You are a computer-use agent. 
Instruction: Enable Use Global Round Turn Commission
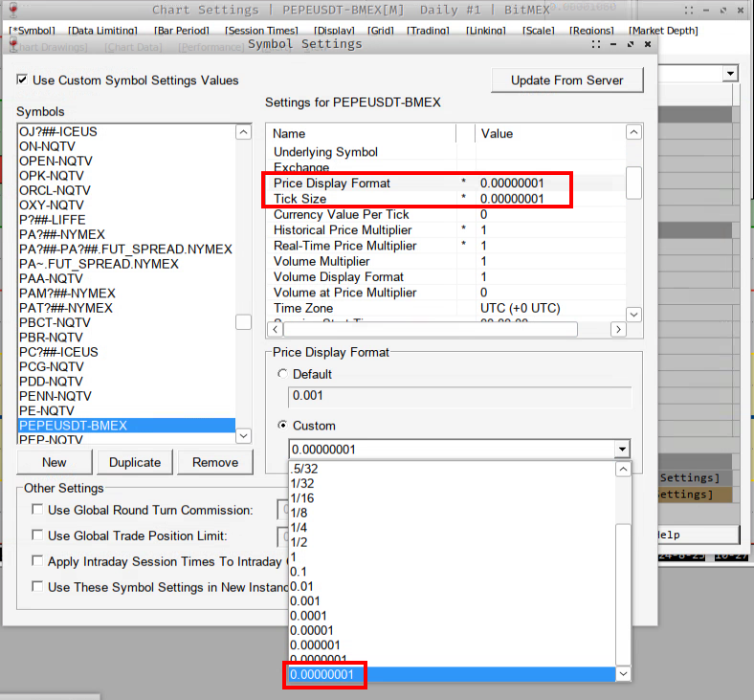[x=37, y=510]
